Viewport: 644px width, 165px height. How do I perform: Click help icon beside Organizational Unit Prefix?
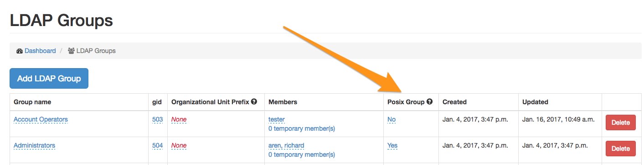pos(254,101)
